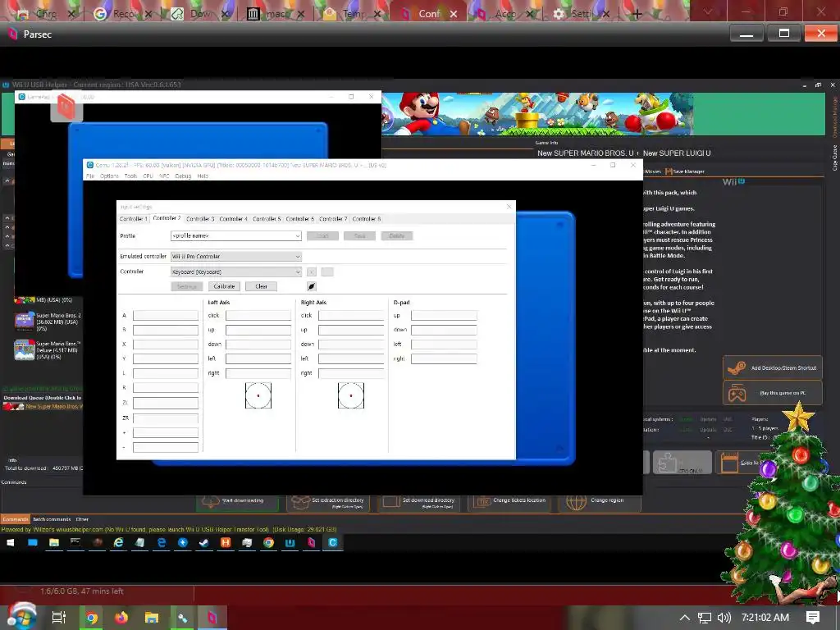Switch to the Controller 5 tab
Screen dimensions: 840x630
pos(267,219)
